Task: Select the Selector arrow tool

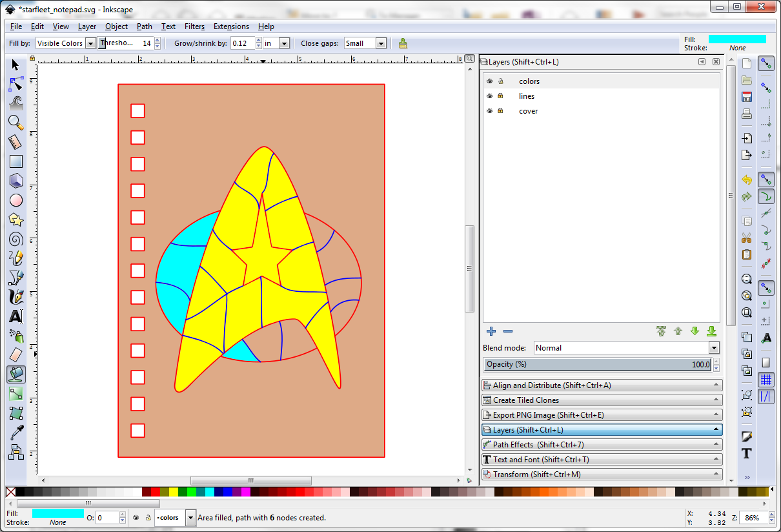Action: click(x=15, y=65)
